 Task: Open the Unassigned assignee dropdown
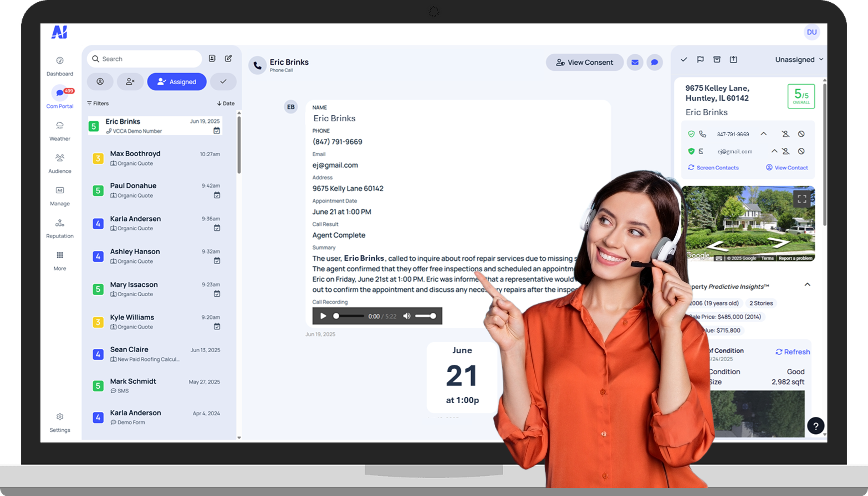pos(799,60)
